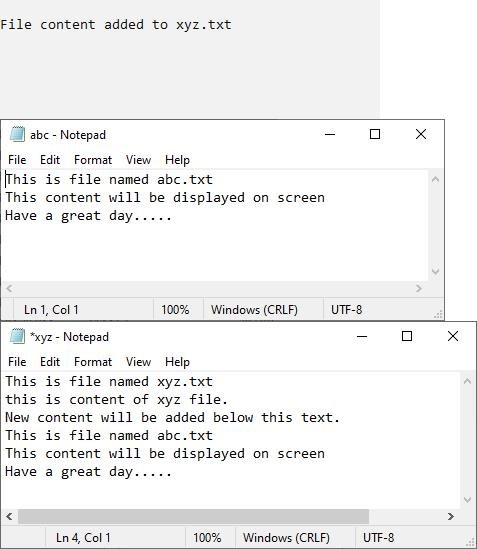The width and height of the screenshot is (477, 549).
Task: Minimize the xyz Notepad window
Action: 362,336
